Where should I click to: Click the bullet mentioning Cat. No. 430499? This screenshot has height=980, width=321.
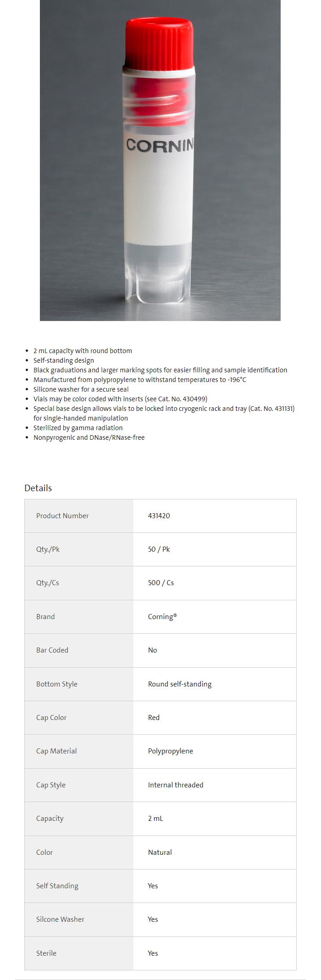click(120, 399)
